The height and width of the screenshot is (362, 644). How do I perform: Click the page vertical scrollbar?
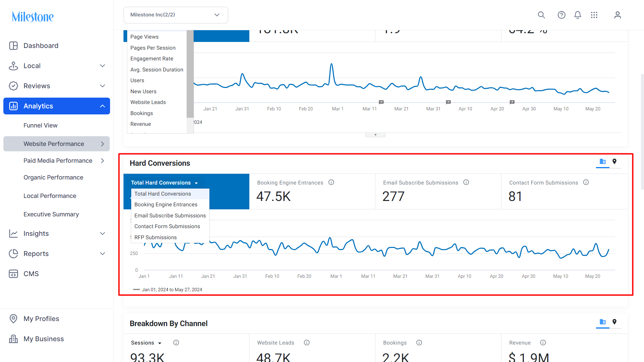[642, 132]
